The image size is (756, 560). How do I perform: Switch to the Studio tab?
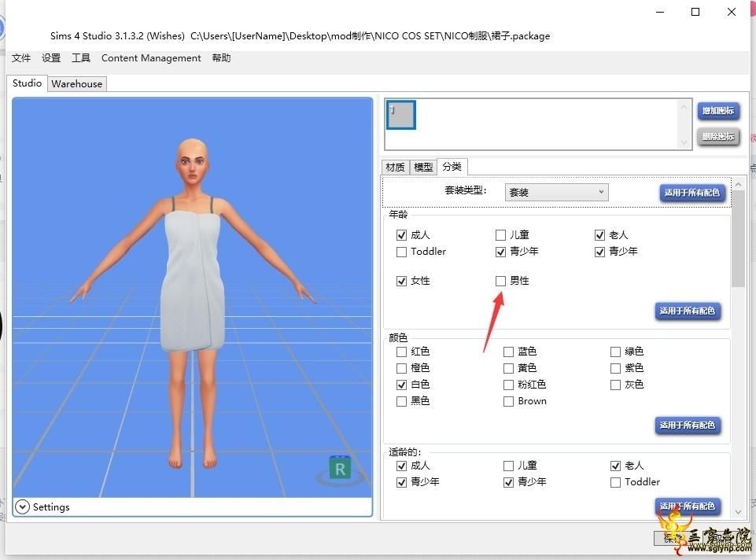point(27,83)
